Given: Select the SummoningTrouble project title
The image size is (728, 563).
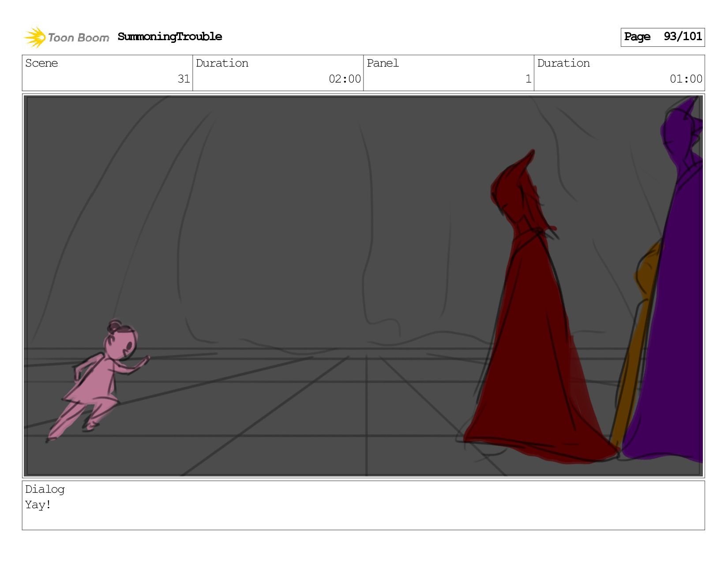Looking at the screenshot, I should tap(170, 37).
